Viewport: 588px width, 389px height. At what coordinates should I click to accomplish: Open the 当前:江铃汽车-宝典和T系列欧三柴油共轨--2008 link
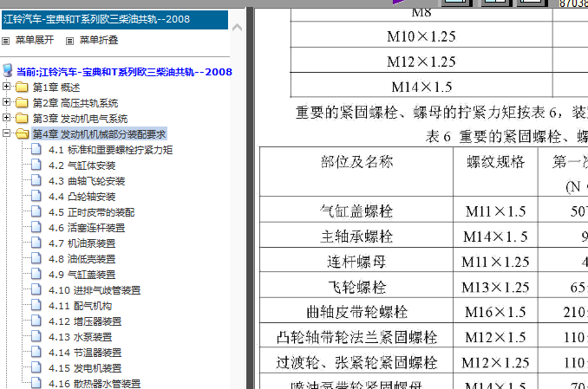coord(125,72)
